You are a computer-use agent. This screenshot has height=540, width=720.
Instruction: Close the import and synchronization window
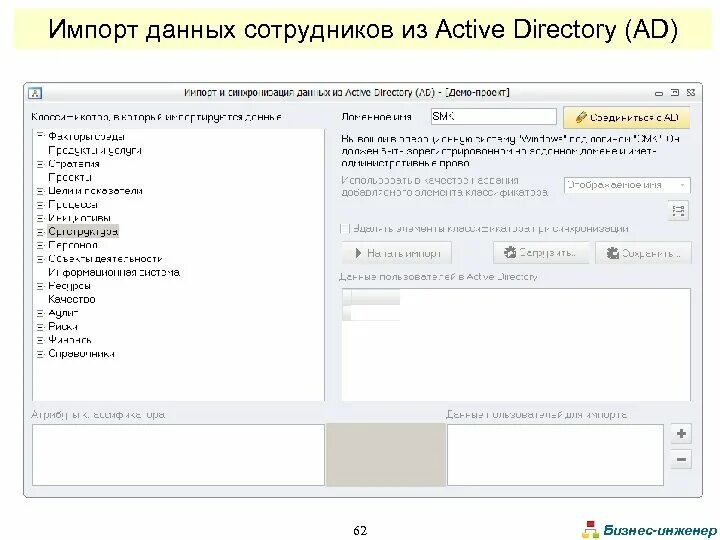pos(691,93)
